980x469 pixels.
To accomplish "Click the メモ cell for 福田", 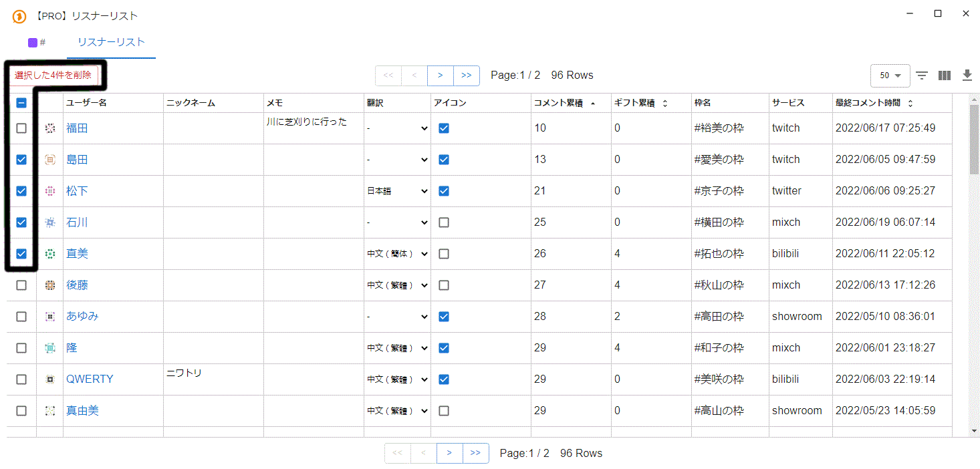I will click(314, 128).
